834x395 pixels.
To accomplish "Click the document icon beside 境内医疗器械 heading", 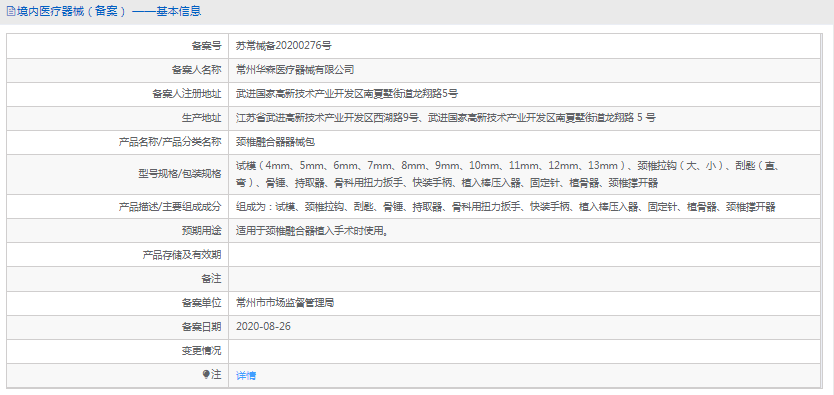I will pyautogui.click(x=10, y=11).
